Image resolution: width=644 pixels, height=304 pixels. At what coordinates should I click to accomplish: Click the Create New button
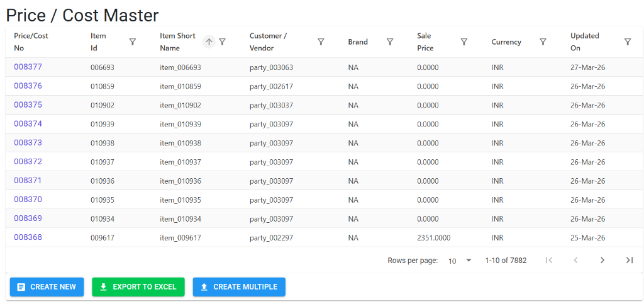tap(47, 287)
